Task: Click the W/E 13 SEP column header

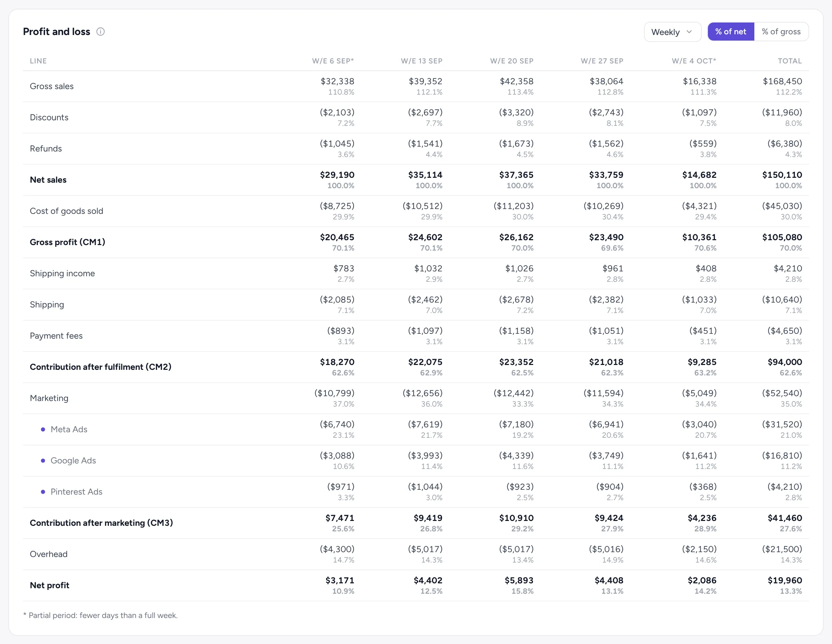Action: click(421, 61)
